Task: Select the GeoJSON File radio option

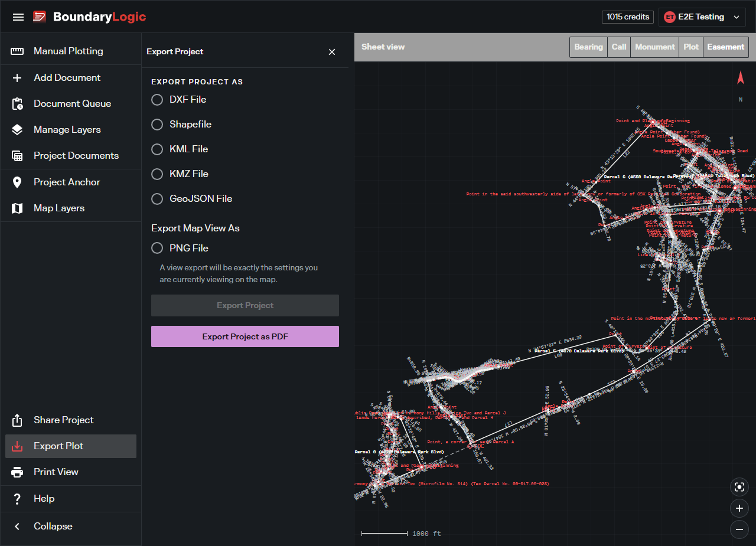Action: 157,199
